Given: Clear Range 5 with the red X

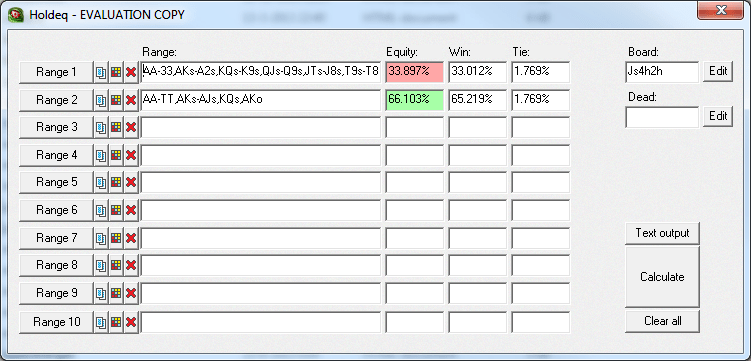Looking at the screenshot, I should pos(131,182).
